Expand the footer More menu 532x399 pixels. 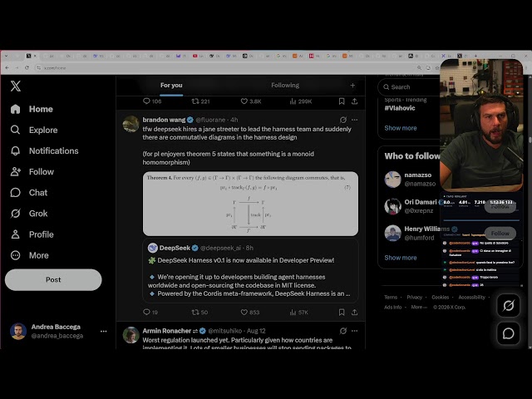[419, 307]
